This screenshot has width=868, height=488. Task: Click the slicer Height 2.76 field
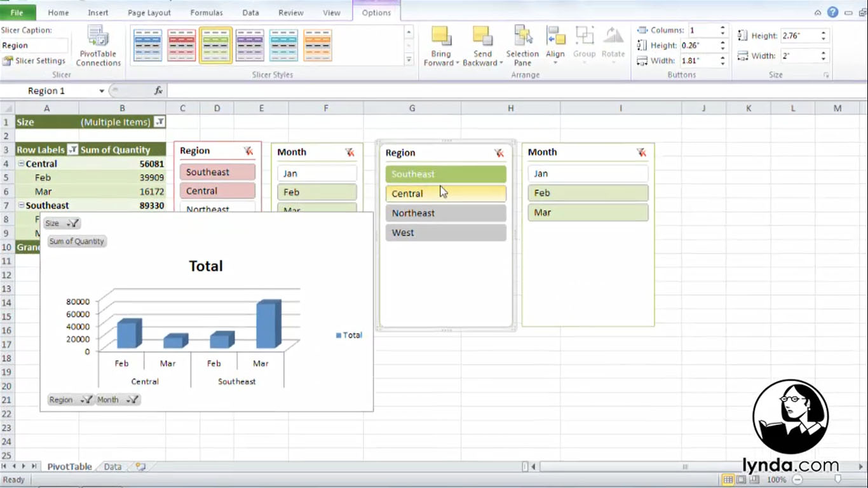799,36
